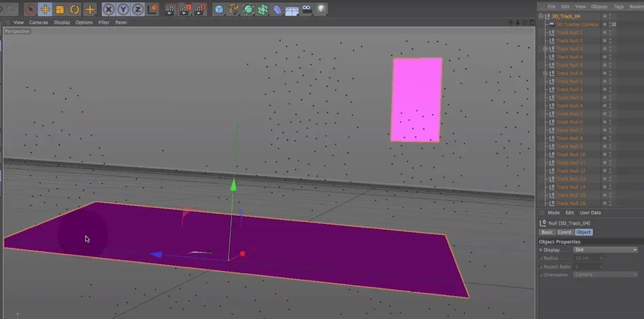Open the viewport Cameras menu
644x319 pixels.
coord(39,22)
